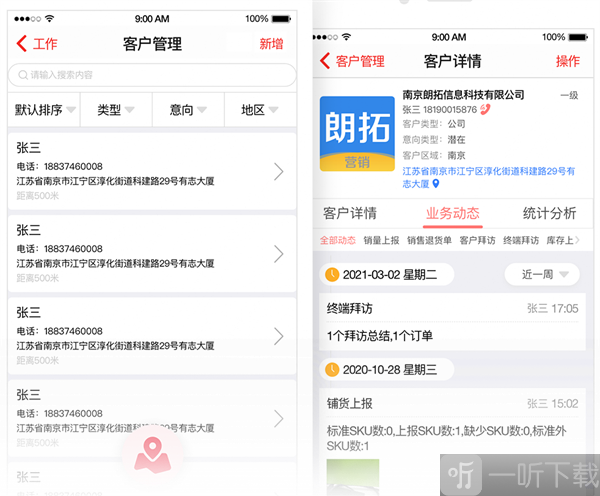
Task: Tap the 客户区域: 南京 line
Action: pyautogui.click(x=434, y=155)
